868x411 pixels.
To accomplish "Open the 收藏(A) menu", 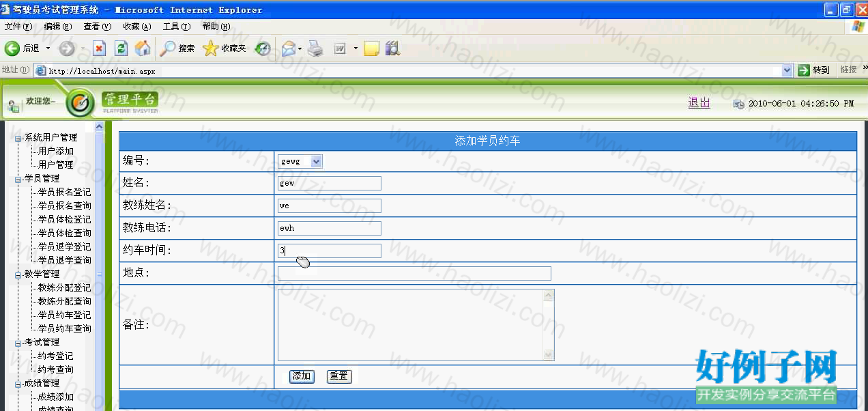I will pyautogui.click(x=137, y=27).
